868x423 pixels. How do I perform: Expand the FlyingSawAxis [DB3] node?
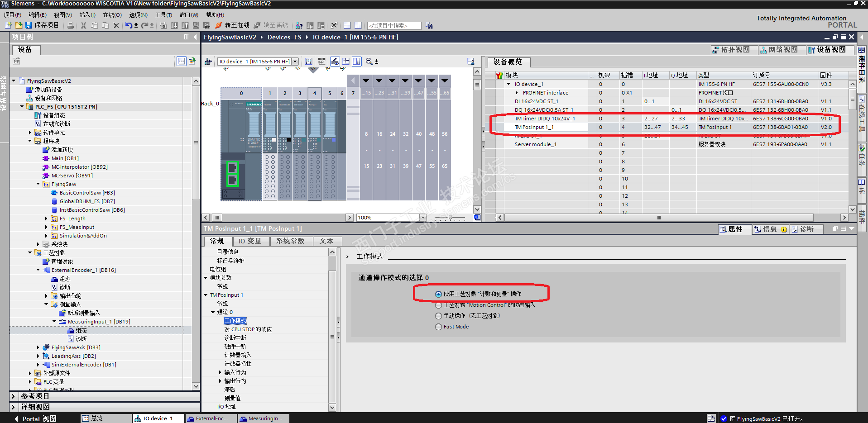click(x=38, y=347)
